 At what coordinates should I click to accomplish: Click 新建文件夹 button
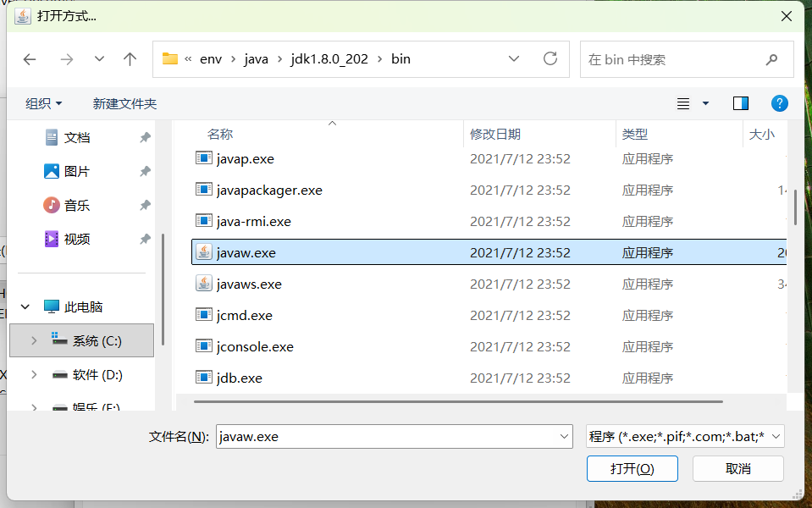[124, 103]
